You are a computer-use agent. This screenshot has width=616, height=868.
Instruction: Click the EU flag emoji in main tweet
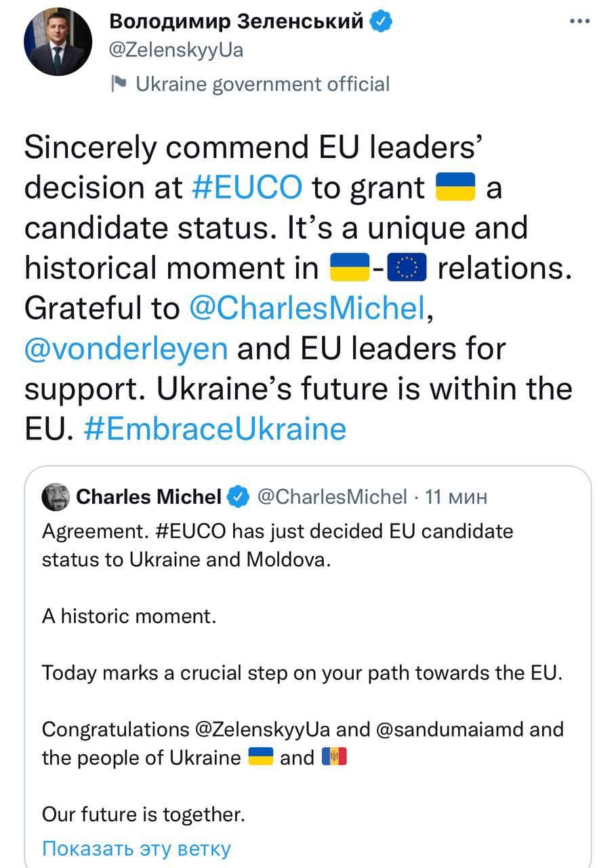coord(407,269)
